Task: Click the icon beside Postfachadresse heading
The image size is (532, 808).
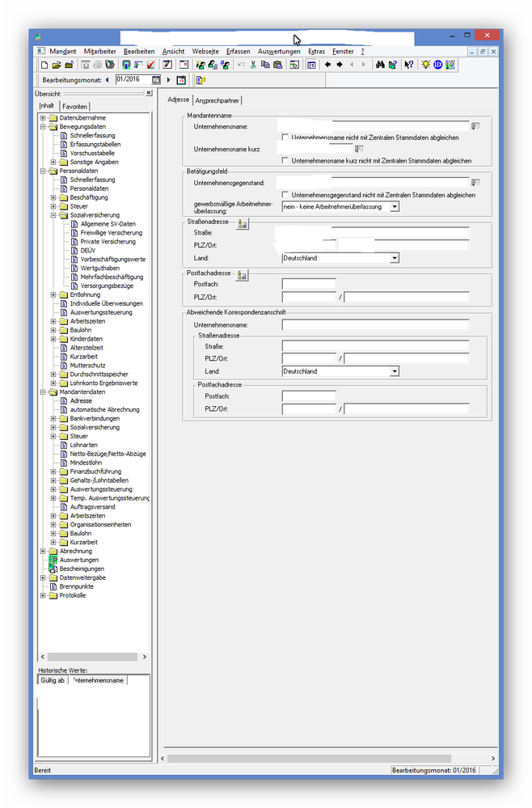Action: (243, 276)
